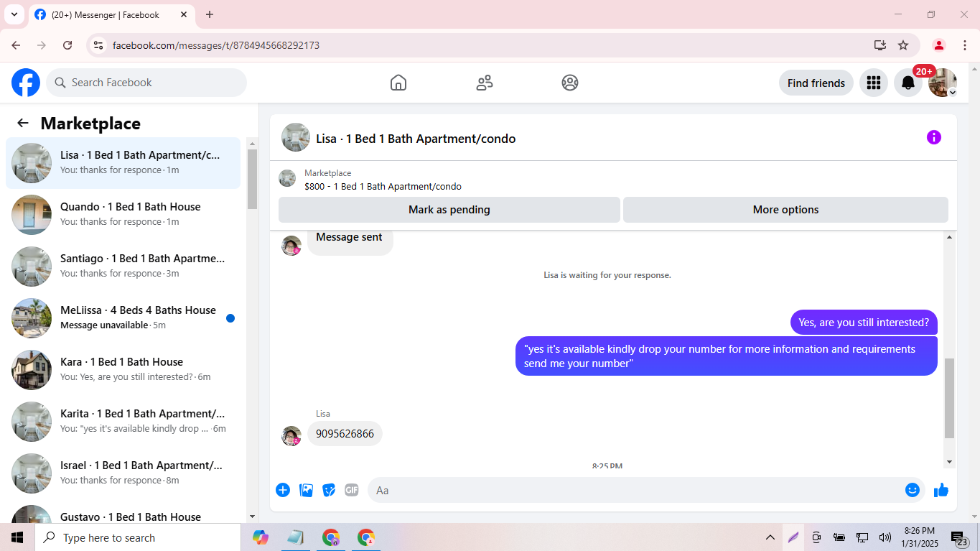Click the unread blue dot on MeLiissa
The width and height of the screenshot is (980, 551).
[230, 318]
